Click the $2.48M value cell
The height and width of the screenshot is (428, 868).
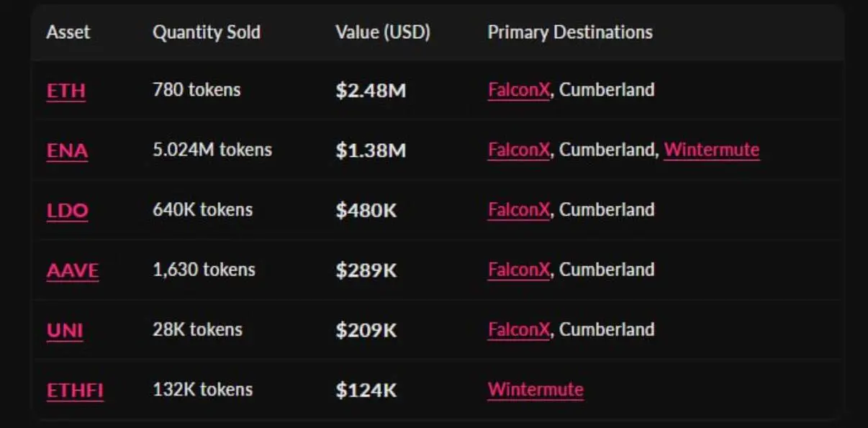click(371, 91)
